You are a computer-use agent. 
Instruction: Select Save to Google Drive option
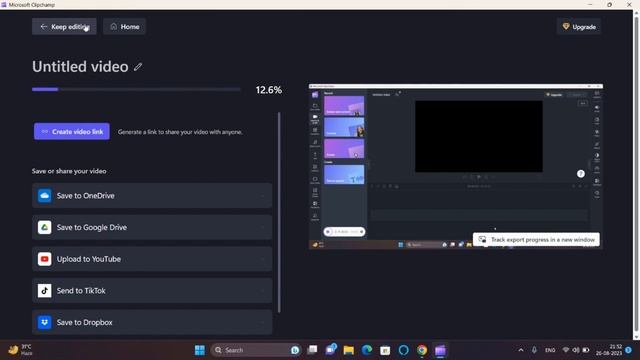tap(152, 227)
